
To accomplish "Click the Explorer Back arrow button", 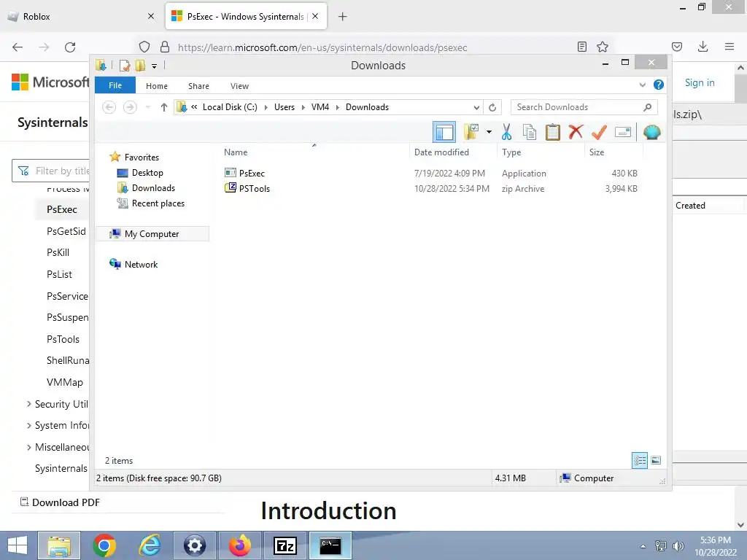I will coord(109,107).
